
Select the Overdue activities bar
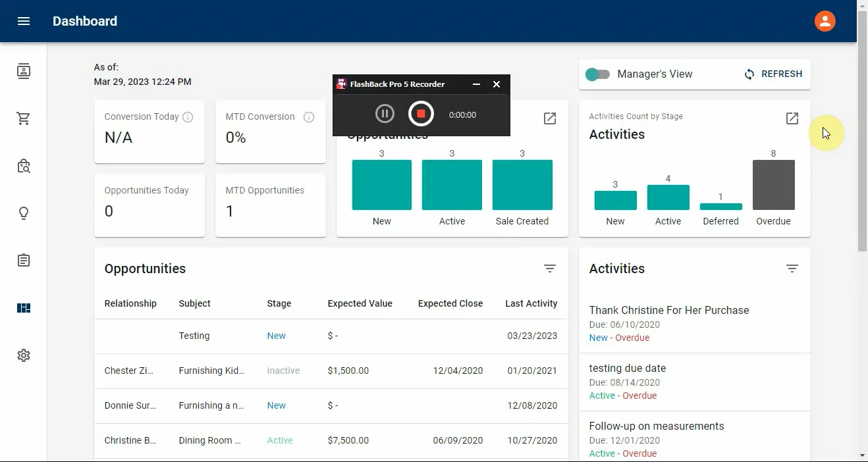[x=774, y=185]
